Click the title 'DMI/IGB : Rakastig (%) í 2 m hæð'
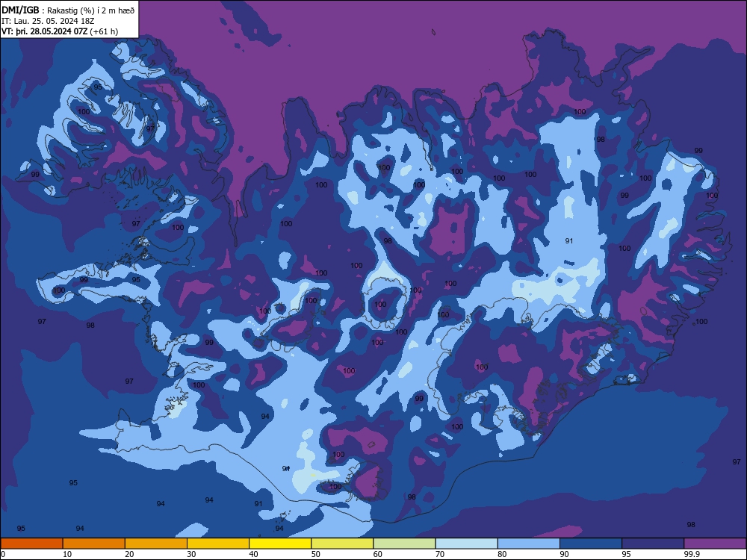747x560 pixels. pyautogui.click(x=68, y=10)
